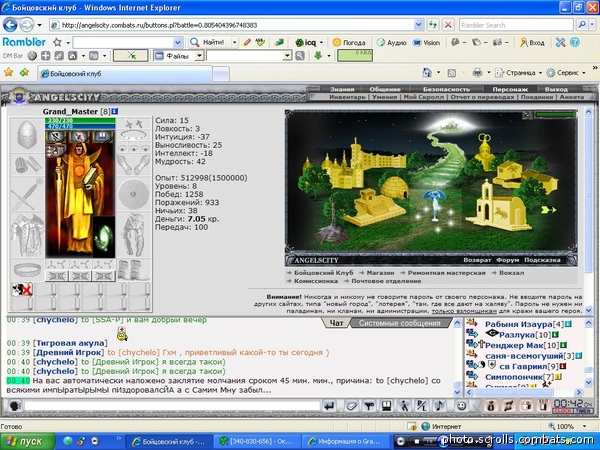Expand the Rambler toolbar search box dropdown
This screenshot has height=450, width=600.
[178, 42]
